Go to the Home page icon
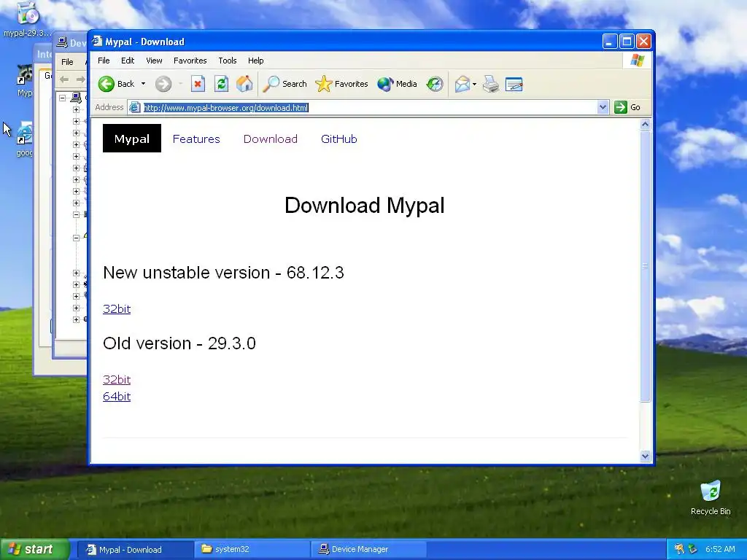Viewport: 747px width, 560px height. 244,84
